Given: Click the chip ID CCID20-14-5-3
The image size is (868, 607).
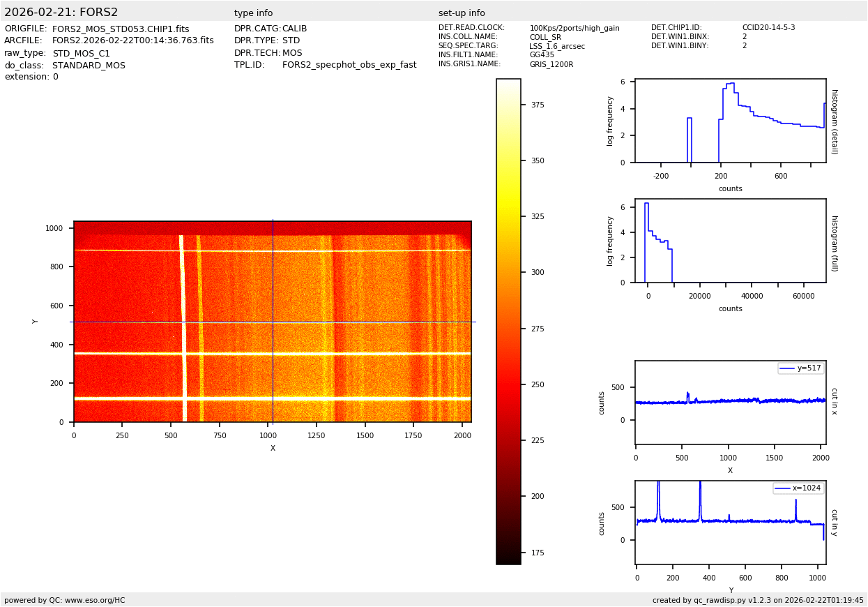Looking at the screenshot, I should [x=768, y=28].
